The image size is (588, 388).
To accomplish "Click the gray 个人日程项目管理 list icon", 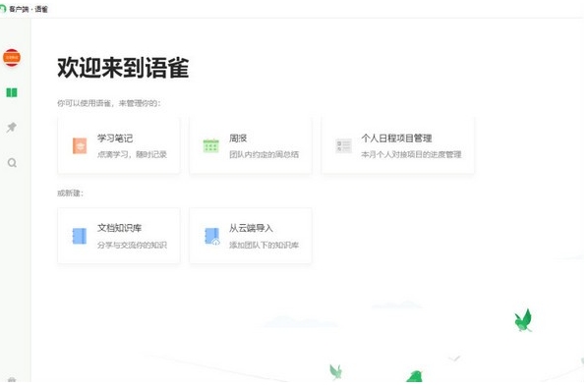I will pos(343,145).
